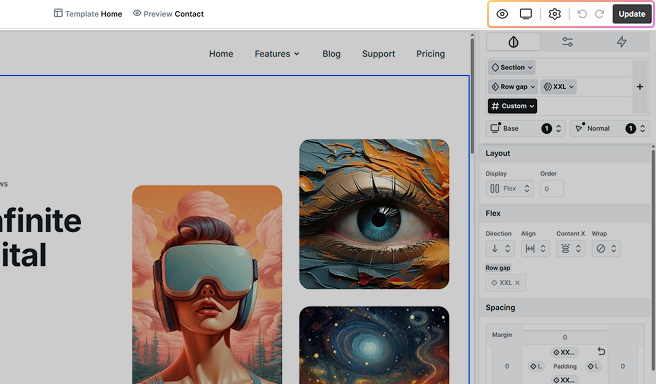The image size is (656, 384).
Task: Click the Pricing nav link
Action: [430, 54]
